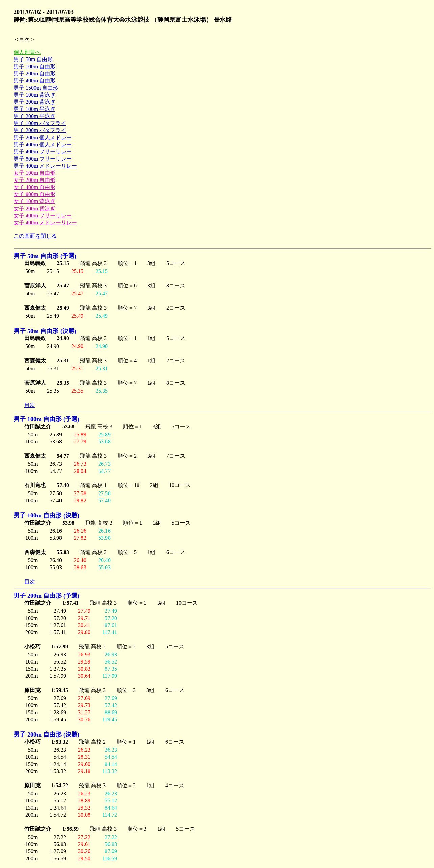This screenshot has height=868, width=434.
Task: Open 女子 200m 自由形 link
Action: tap(34, 180)
